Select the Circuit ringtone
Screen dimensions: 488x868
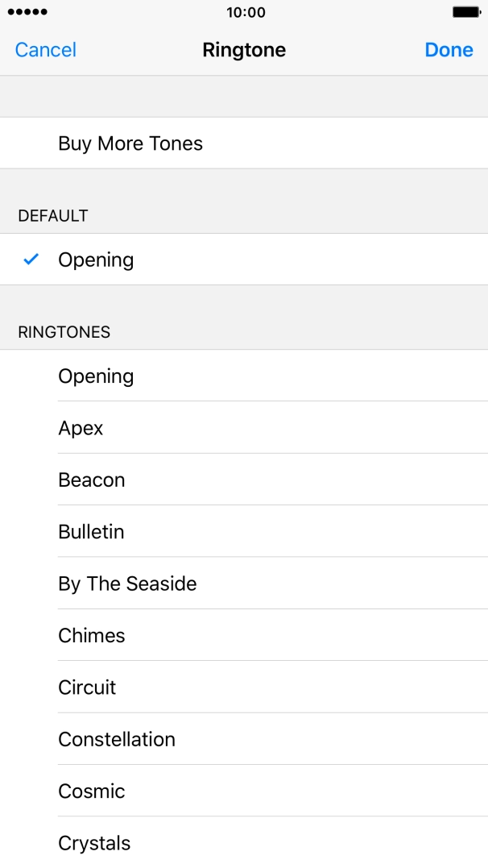point(87,687)
